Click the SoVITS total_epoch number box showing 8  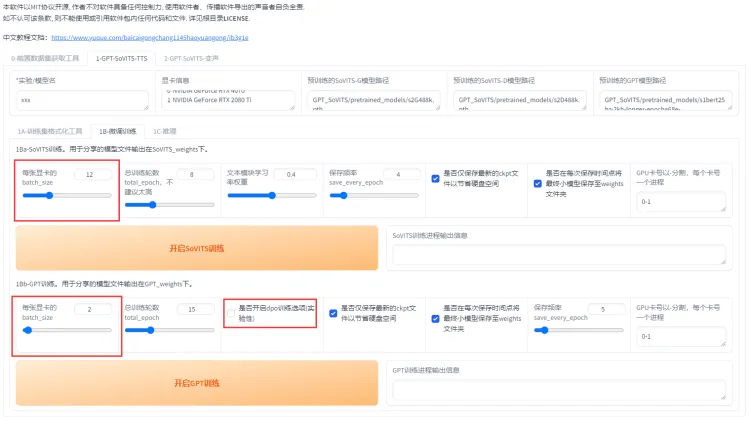coord(195,175)
